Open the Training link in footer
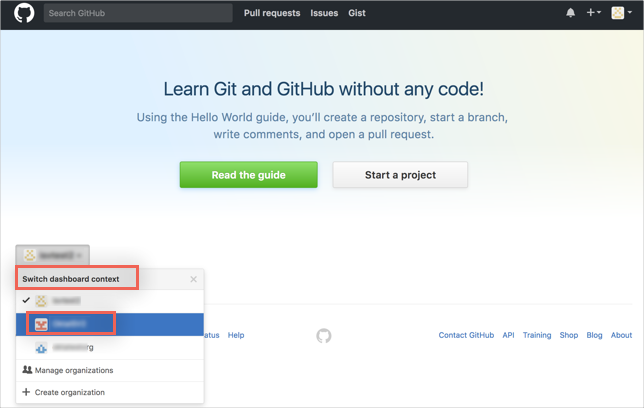The image size is (644, 408). click(x=537, y=336)
